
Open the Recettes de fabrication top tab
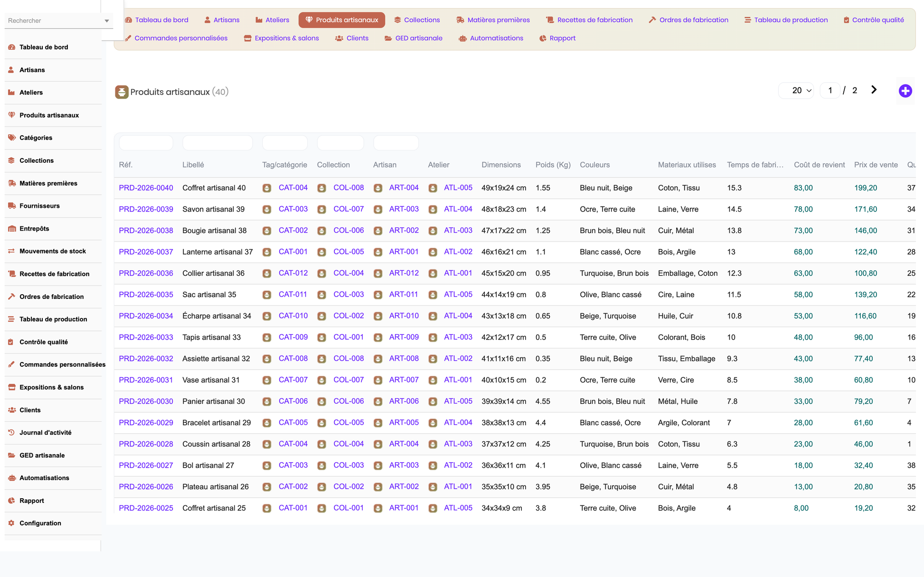[589, 20]
